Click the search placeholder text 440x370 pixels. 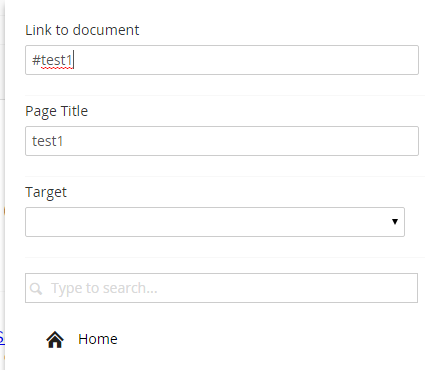104,288
